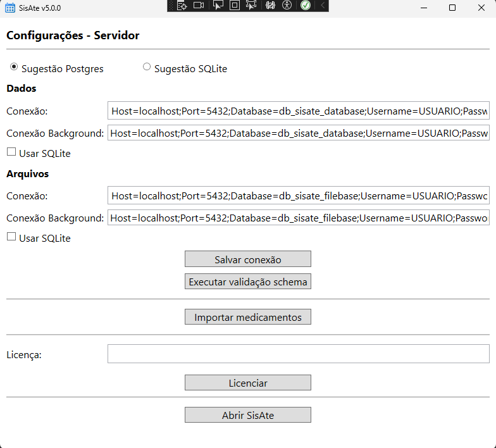Screen dimensions: 496x448
Task: Activate the Select Element cursor tool
Action: pyautogui.click(x=218, y=6)
